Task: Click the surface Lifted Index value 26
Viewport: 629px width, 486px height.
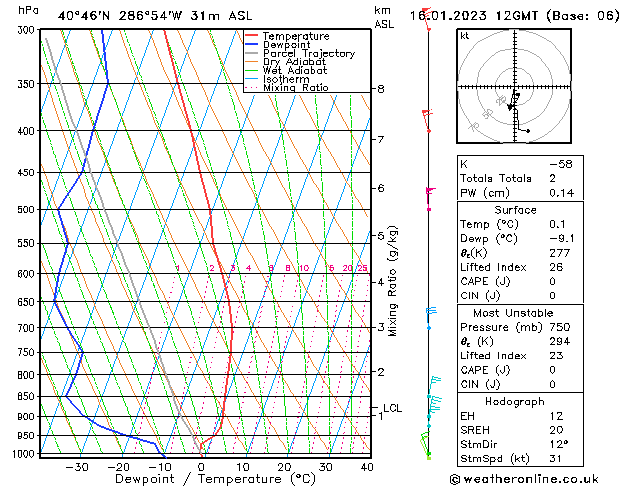Action: 556,267
